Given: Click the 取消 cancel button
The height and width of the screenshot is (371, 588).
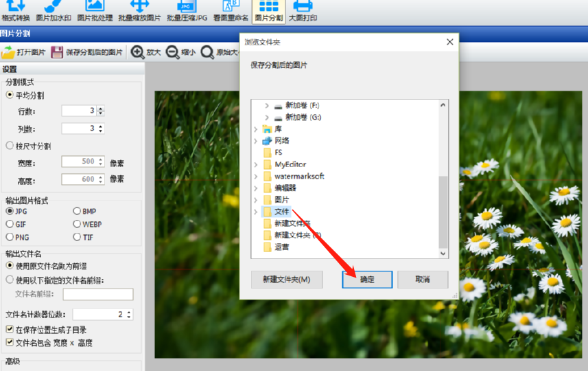Looking at the screenshot, I should (x=423, y=280).
